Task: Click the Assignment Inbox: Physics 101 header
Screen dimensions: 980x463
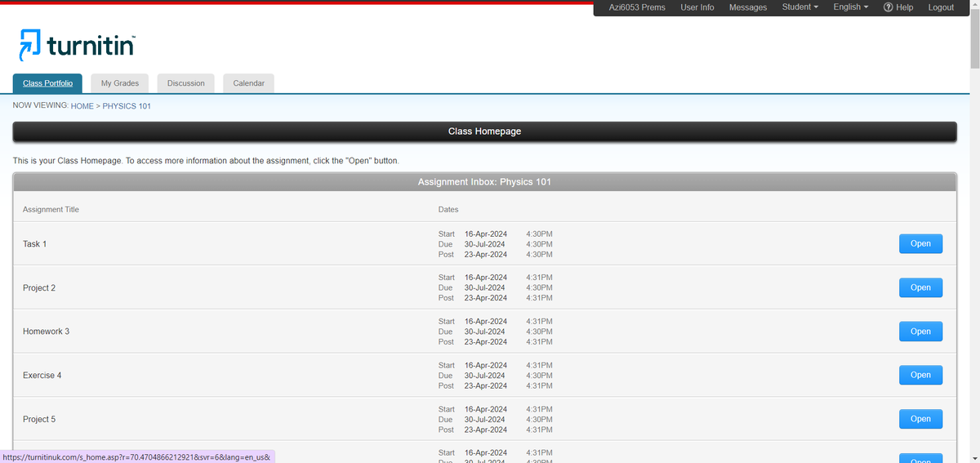Action: click(x=484, y=182)
